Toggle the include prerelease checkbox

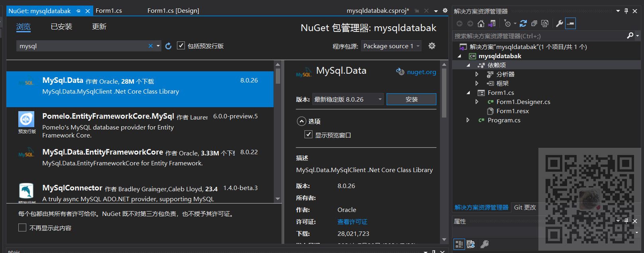tap(181, 45)
